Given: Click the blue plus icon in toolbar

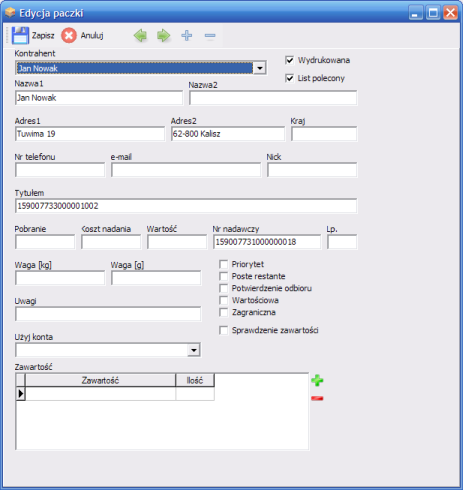Looking at the screenshot, I should [x=187, y=35].
